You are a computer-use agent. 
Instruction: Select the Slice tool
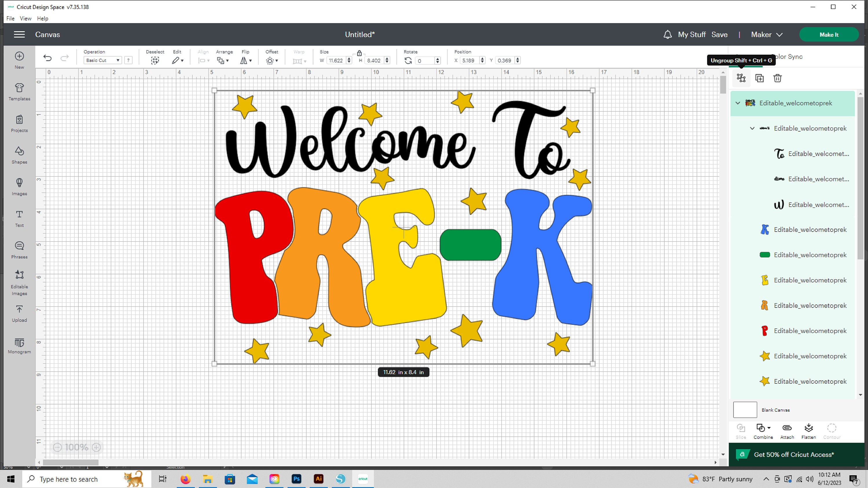(741, 431)
